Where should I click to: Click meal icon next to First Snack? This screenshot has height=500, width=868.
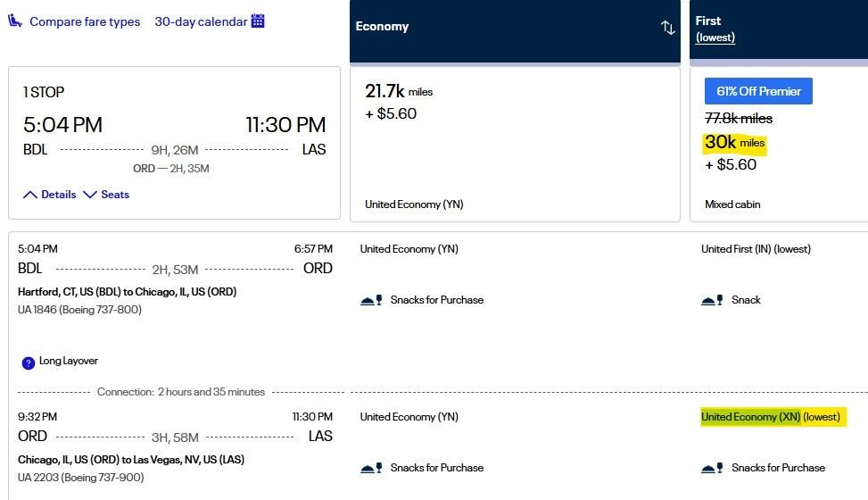[712, 300]
